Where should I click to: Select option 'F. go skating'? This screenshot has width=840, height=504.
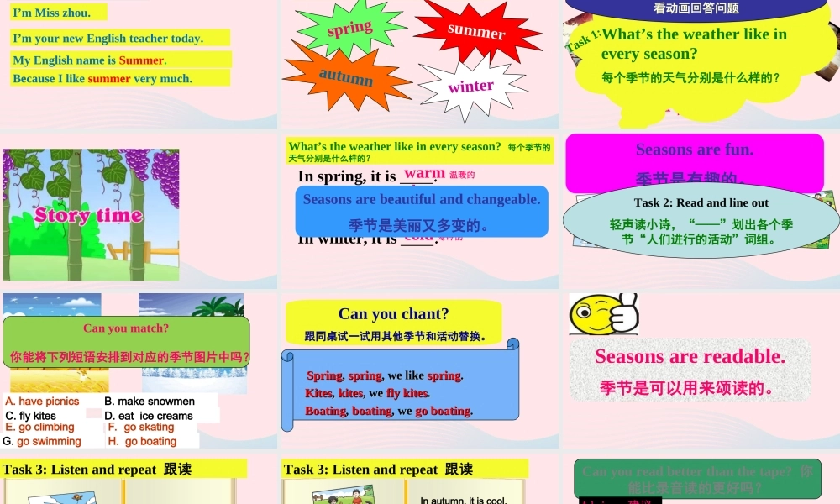click(x=141, y=427)
